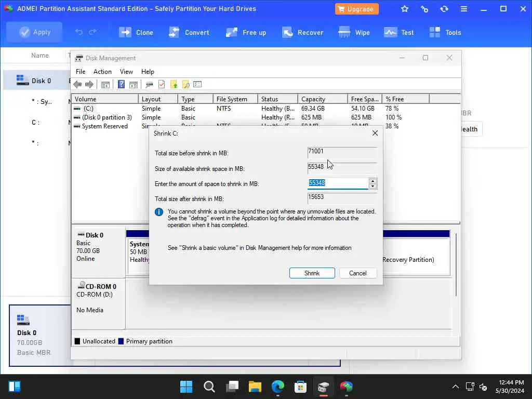This screenshot has height=399, width=532.
Task: Click the undo arrow in AOMEI toolbar
Action: 79,32
